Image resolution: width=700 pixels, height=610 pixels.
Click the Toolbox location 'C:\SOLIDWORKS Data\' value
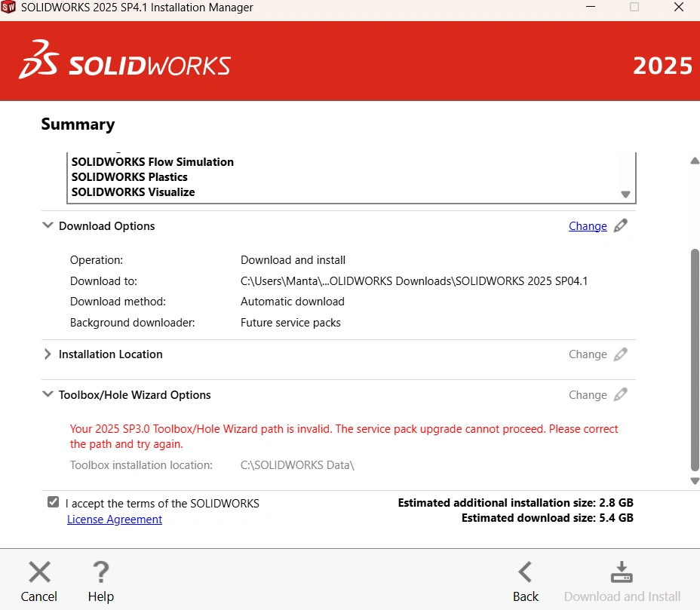click(297, 465)
